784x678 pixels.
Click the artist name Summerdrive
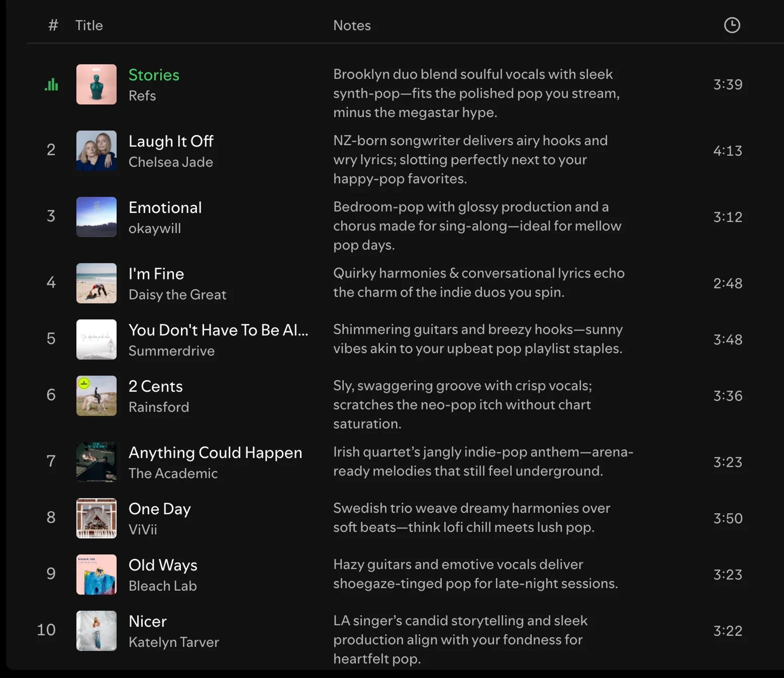pos(171,351)
